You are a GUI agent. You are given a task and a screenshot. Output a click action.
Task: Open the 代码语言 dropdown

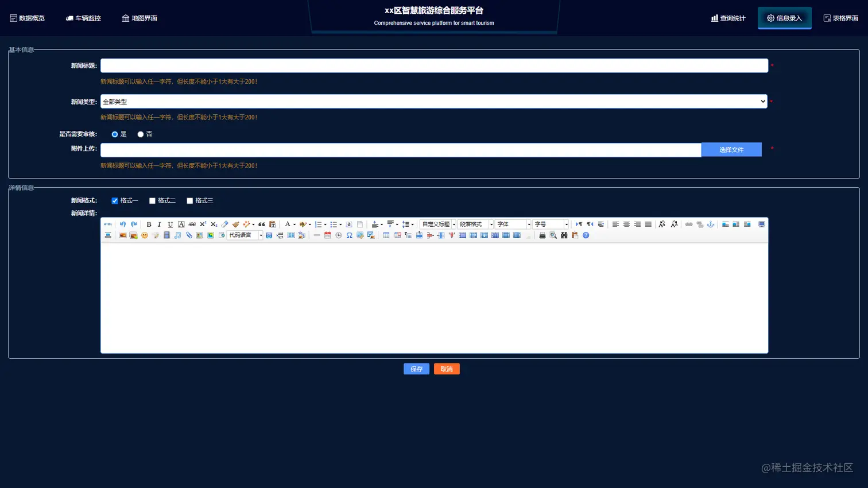pos(245,235)
